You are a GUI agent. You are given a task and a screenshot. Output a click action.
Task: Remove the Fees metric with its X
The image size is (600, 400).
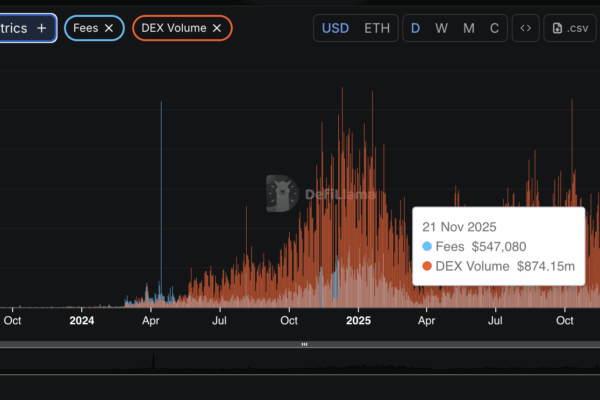(x=109, y=28)
